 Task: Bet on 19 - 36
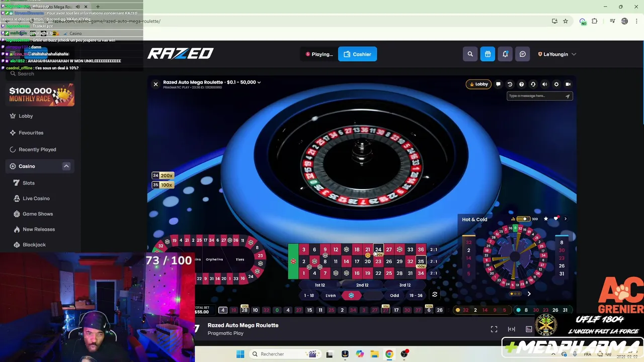[416, 296]
